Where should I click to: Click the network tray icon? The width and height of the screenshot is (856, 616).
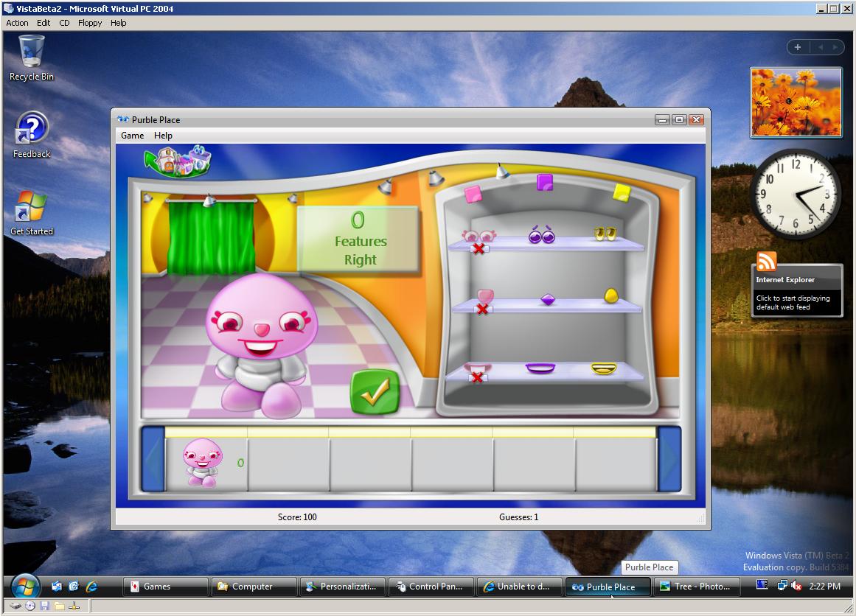[x=782, y=586]
